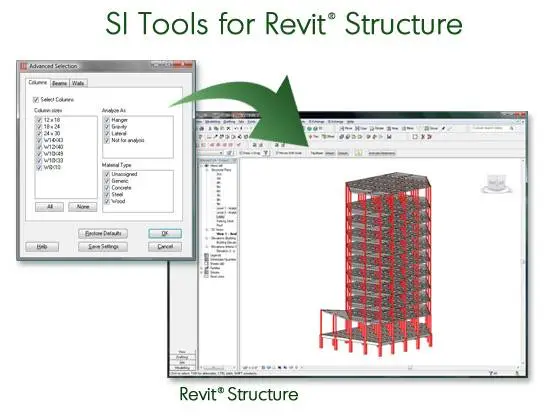Select the Rotate tool in Revit toolbar
Screen dimensions: 550x420
coord(377,128)
